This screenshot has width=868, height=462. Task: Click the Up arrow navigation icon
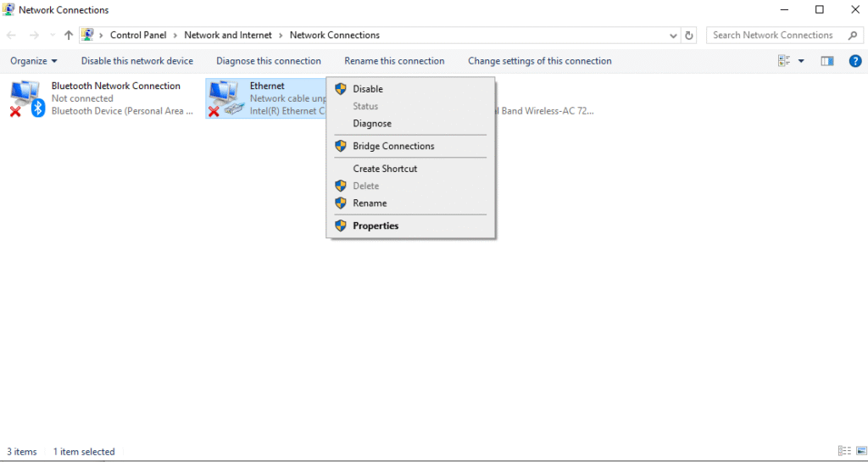coord(69,36)
